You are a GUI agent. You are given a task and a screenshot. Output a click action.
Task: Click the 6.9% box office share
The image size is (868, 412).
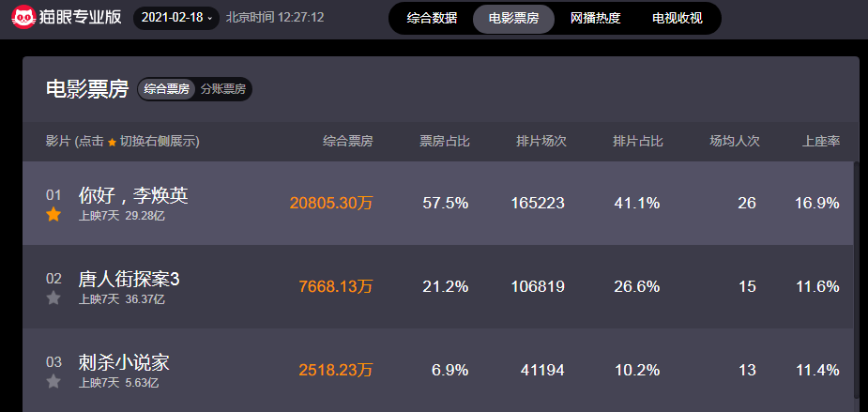[x=450, y=370]
